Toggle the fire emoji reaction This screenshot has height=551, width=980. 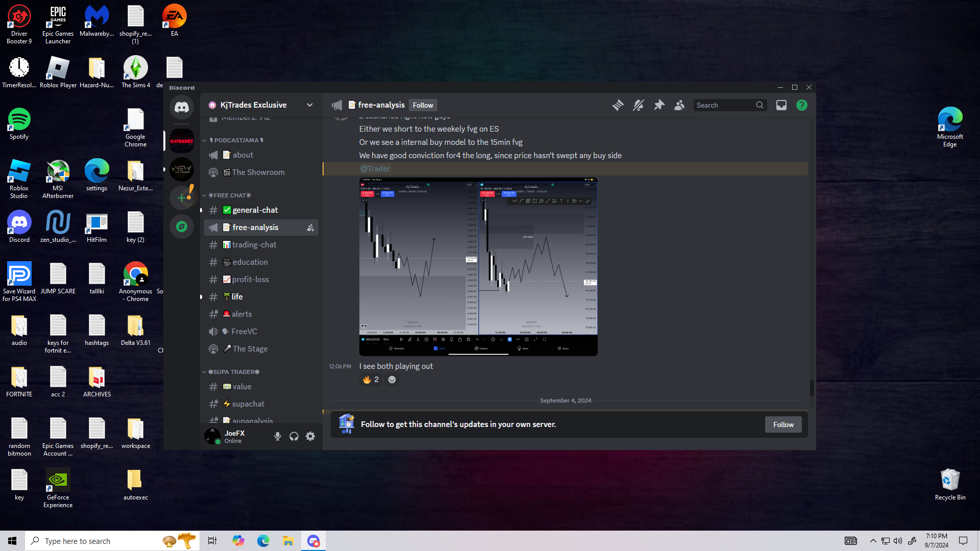point(371,380)
